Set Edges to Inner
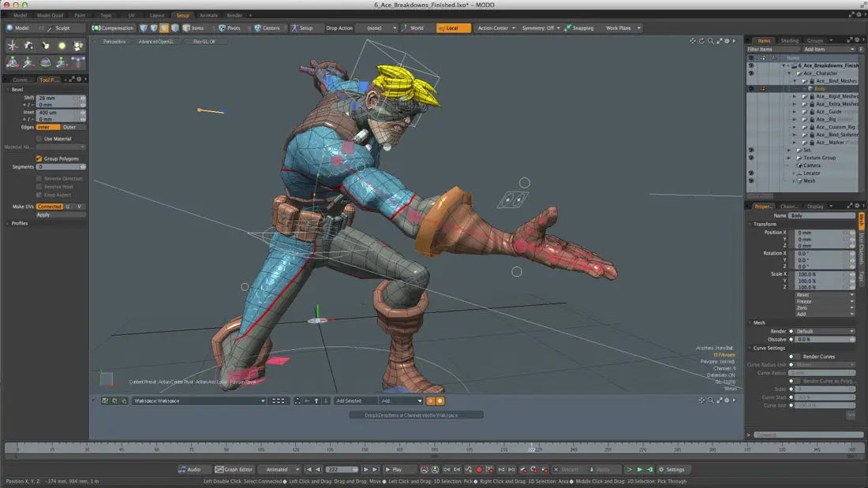The width and height of the screenshot is (868, 488). coord(47,127)
